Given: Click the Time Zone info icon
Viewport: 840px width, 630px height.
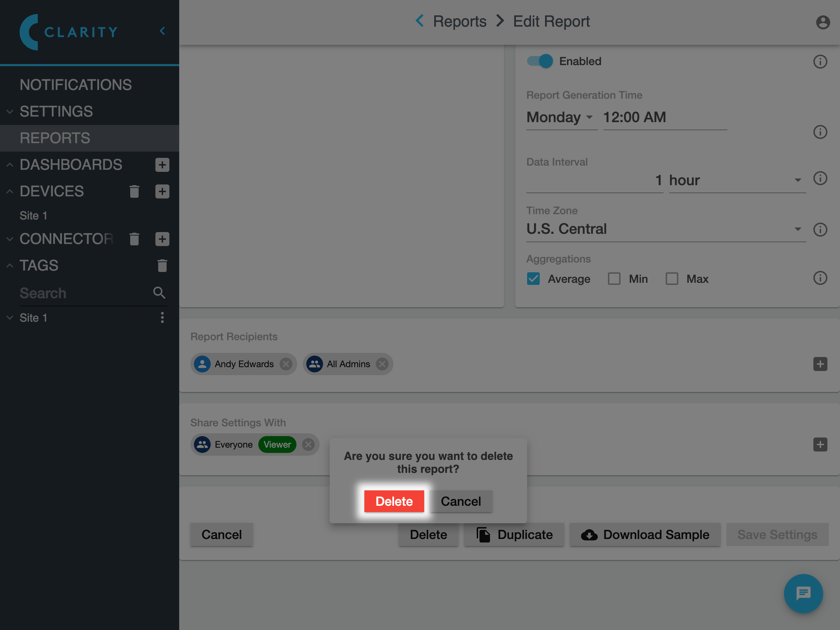Looking at the screenshot, I should click(x=820, y=229).
